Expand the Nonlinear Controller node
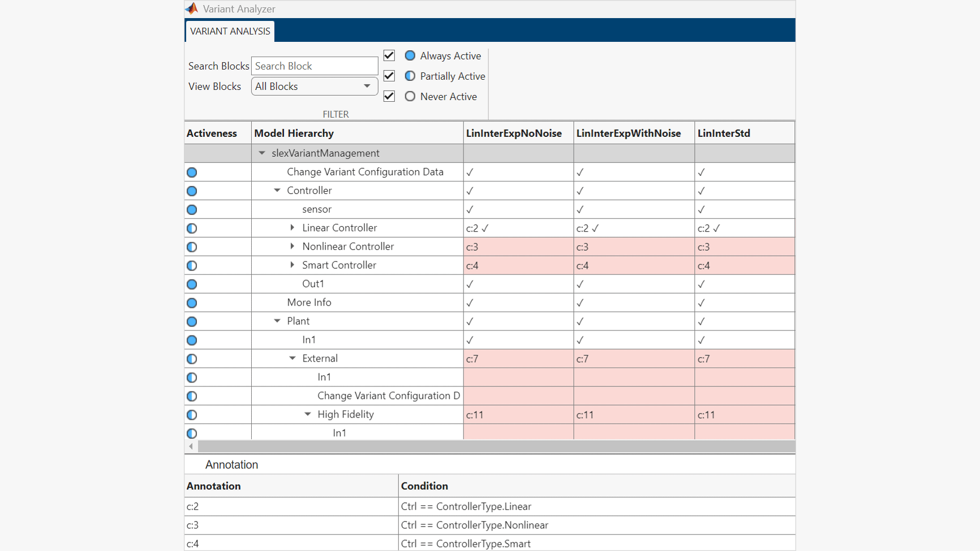This screenshot has width=980, height=551. (293, 246)
